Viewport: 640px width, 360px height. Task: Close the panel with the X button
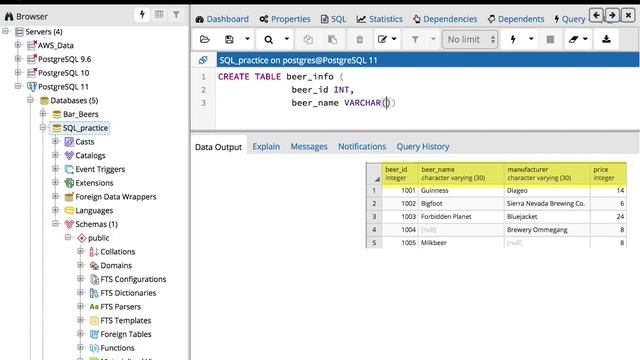click(628, 16)
